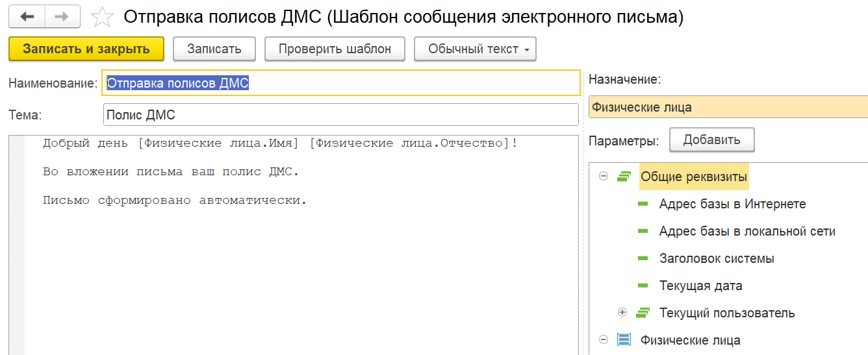Click the green icon beside Общие реквизиты
The width and height of the screenshot is (868, 355).
[624, 177]
